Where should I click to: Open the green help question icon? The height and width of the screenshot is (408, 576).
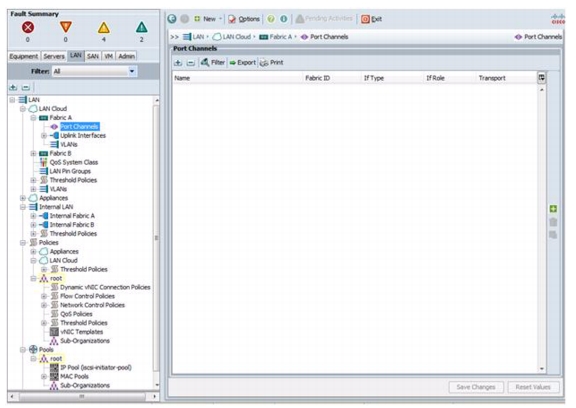click(x=271, y=19)
